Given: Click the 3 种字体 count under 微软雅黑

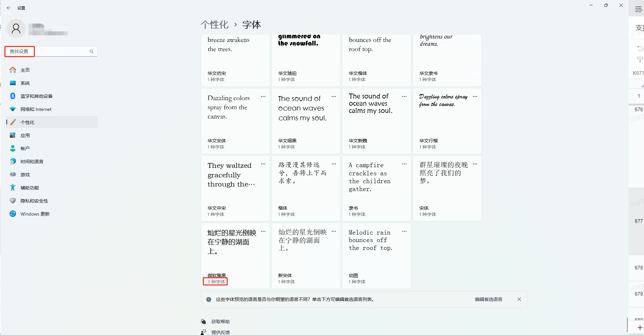Looking at the screenshot, I should point(216,282).
